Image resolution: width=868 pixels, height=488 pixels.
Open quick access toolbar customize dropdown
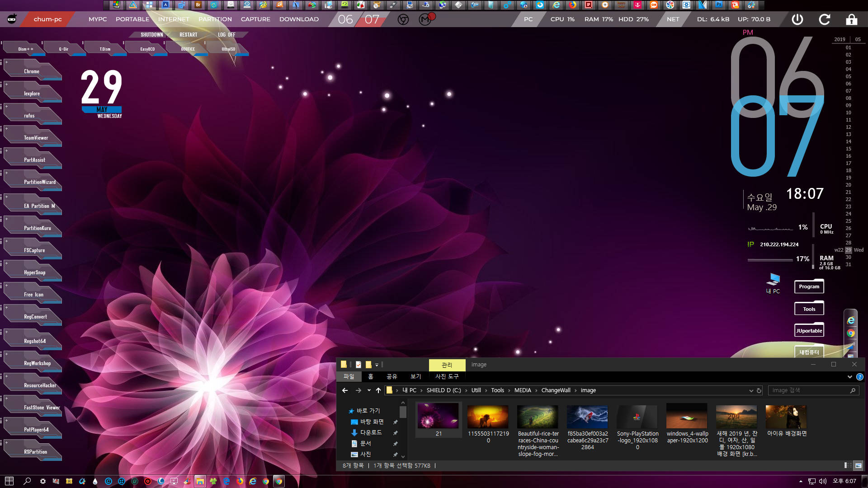click(x=377, y=365)
